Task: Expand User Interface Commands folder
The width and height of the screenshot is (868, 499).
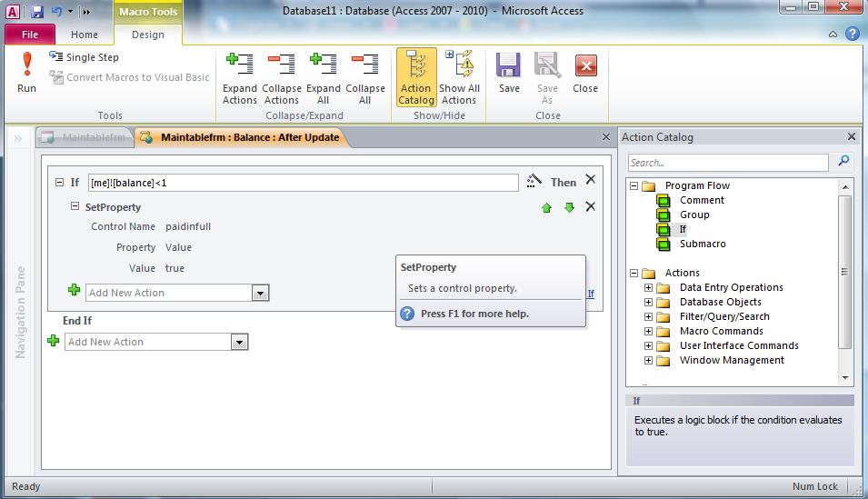Action: (x=648, y=345)
